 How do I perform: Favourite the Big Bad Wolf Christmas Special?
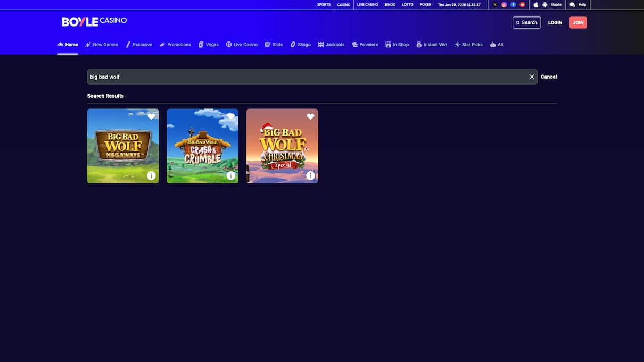(309, 116)
